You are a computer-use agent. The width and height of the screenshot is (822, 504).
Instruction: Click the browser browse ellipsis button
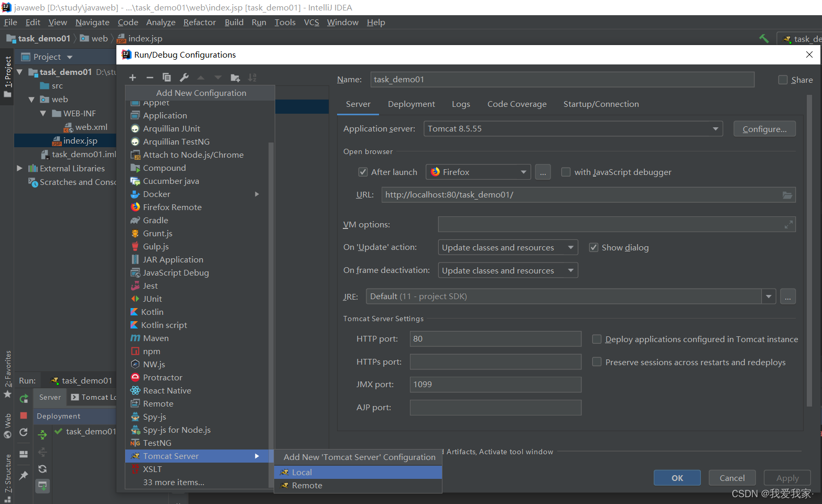tap(543, 172)
